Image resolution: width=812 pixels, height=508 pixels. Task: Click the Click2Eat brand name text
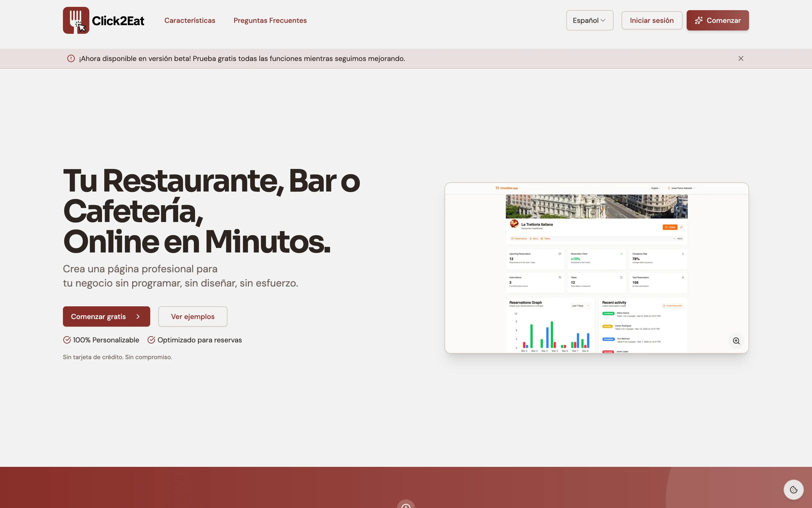[x=118, y=21]
